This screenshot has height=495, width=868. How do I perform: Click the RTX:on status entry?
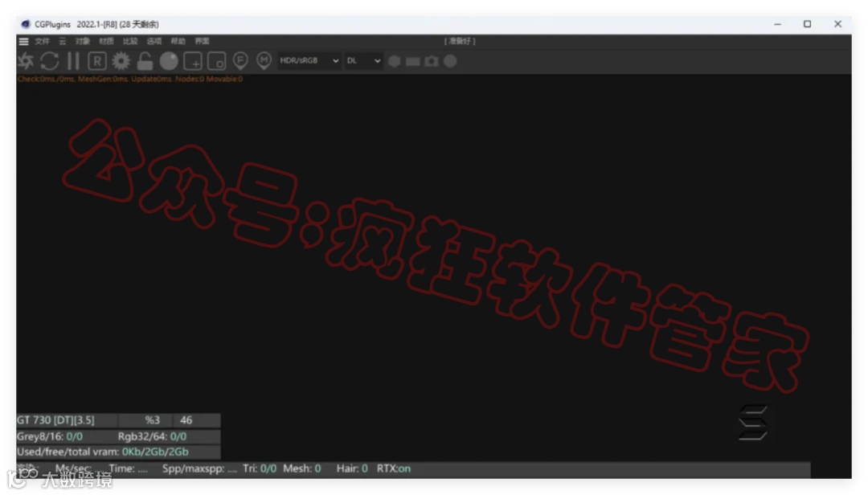coord(394,468)
